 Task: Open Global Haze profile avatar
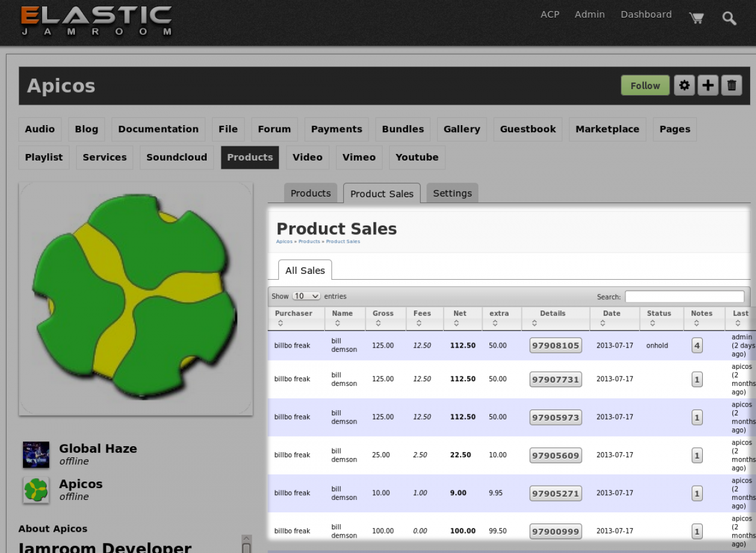[36, 454]
